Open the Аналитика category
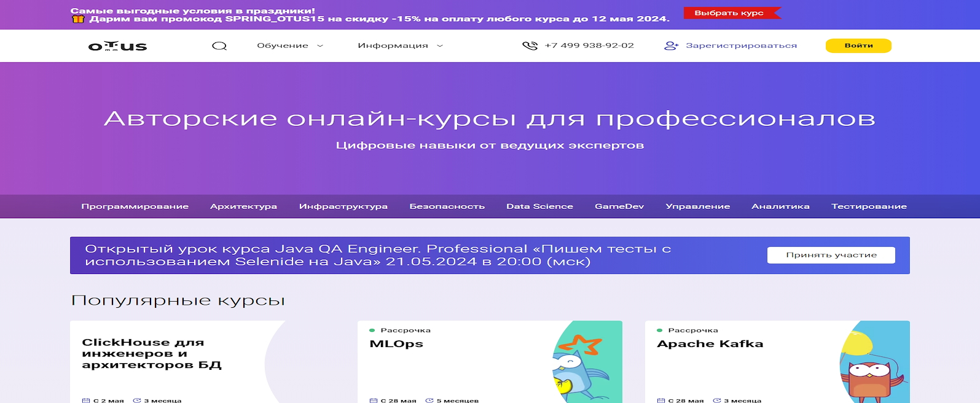This screenshot has width=980, height=403. tap(780, 206)
